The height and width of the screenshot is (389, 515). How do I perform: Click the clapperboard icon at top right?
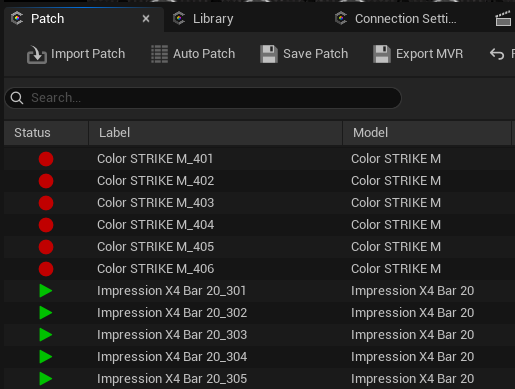pyautogui.click(x=503, y=18)
